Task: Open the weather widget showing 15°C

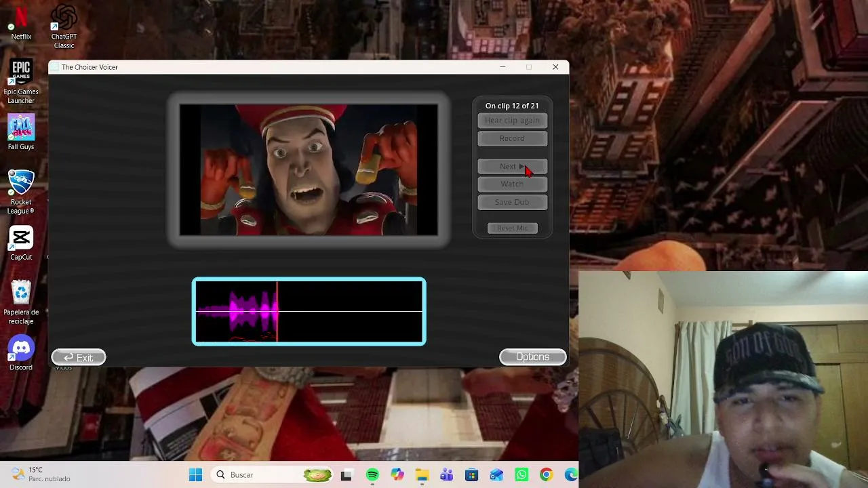Action: coord(41,474)
